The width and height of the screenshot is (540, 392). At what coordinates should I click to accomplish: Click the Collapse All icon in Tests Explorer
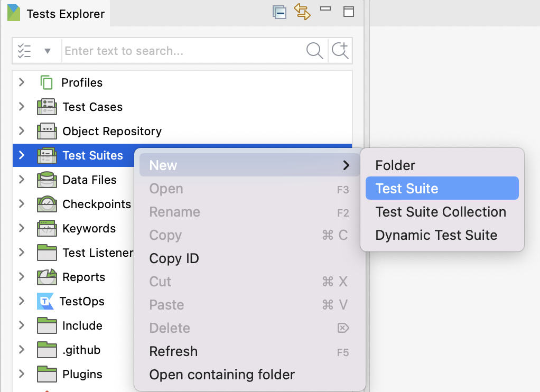tap(279, 12)
